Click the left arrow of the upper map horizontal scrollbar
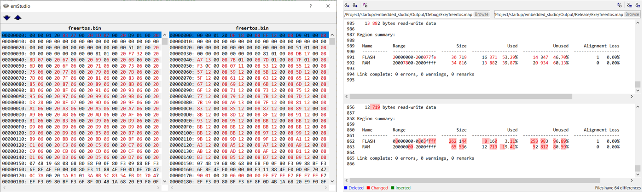The width and height of the screenshot is (644, 192). pos(347,97)
